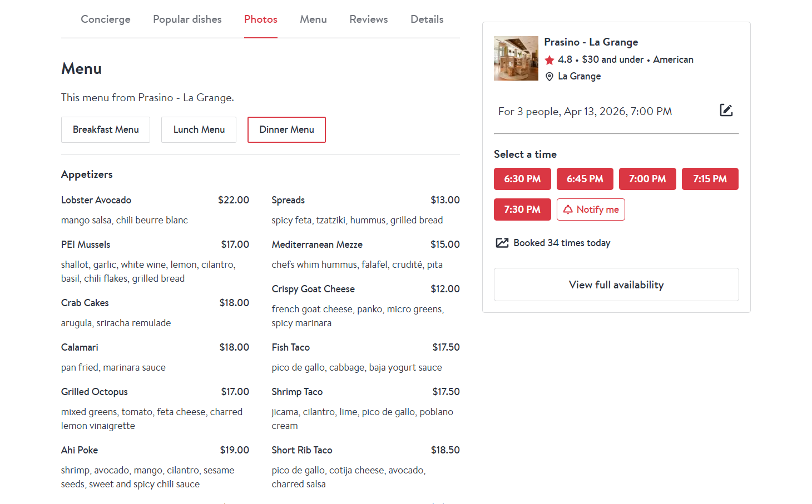This screenshot has width=812, height=504.
Task: Click the edit reservation pencil icon
Action: [726, 111]
